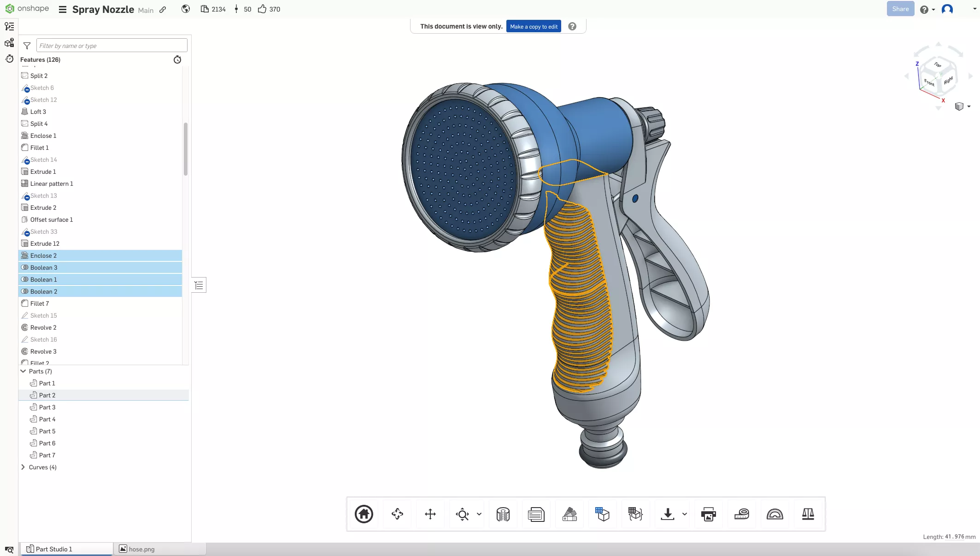Expand the Curves (4) group
The height and width of the screenshot is (556, 980).
coord(23,467)
